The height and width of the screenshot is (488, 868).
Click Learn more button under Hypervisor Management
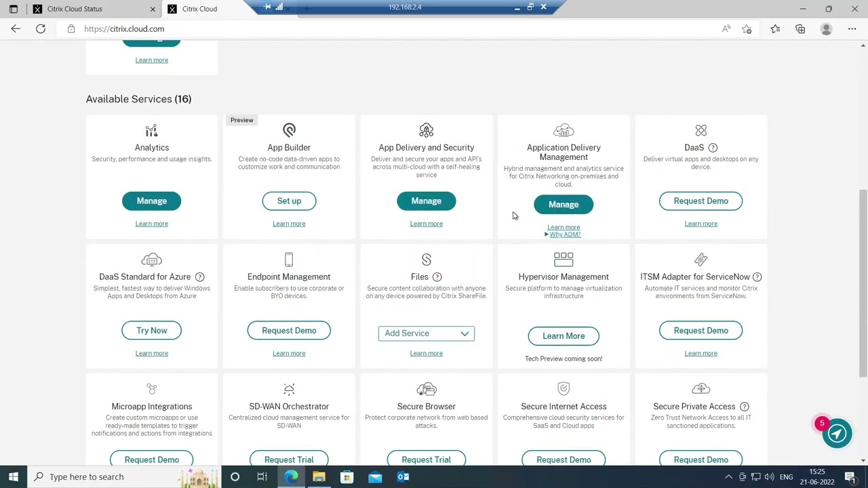(x=564, y=336)
